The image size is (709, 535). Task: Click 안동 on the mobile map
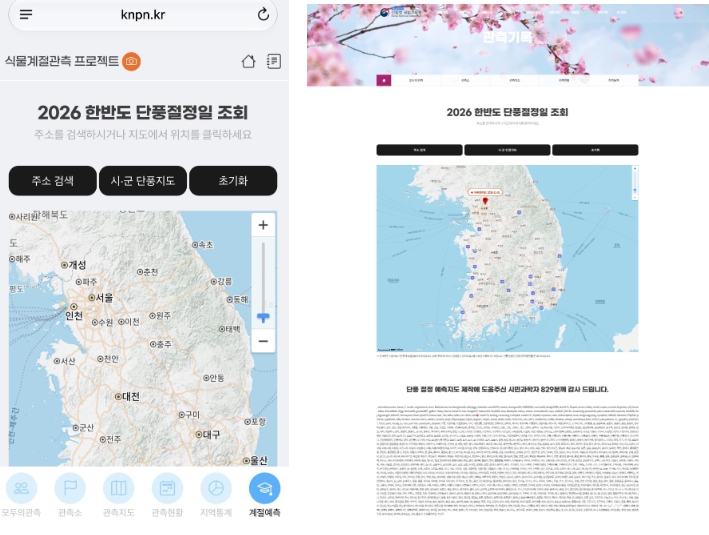click(x=213, y=378)
